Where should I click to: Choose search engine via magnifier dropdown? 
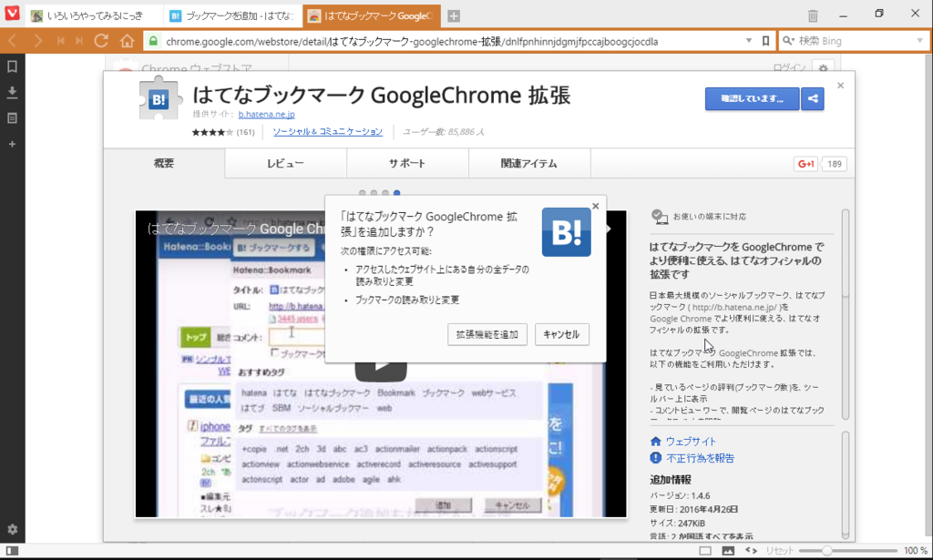point(789,41)
